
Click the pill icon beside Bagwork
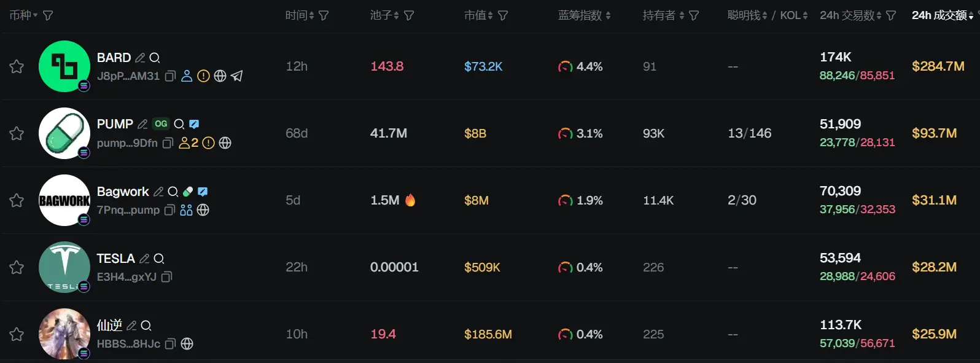tap(188, 192)
